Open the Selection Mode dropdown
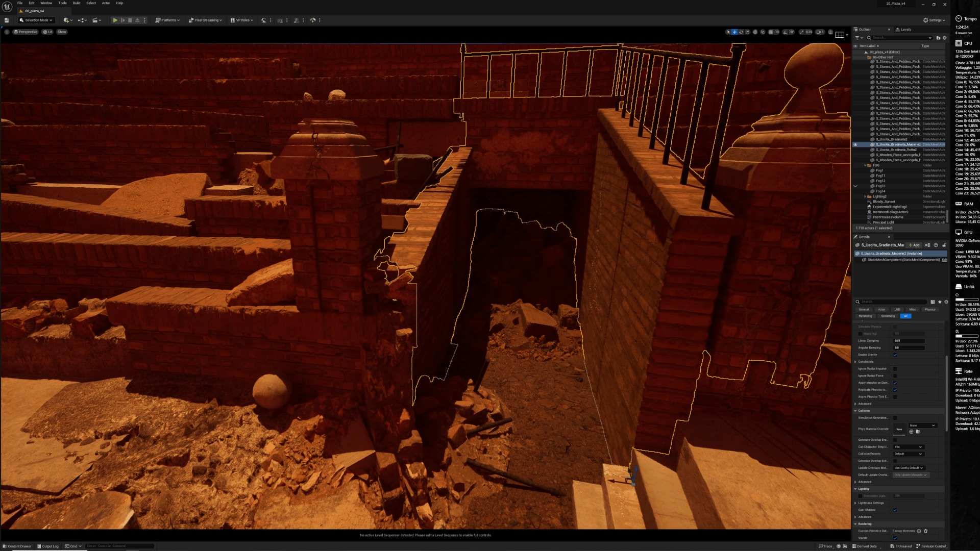Viewport: 980px width, 551px height. point(36,20)
